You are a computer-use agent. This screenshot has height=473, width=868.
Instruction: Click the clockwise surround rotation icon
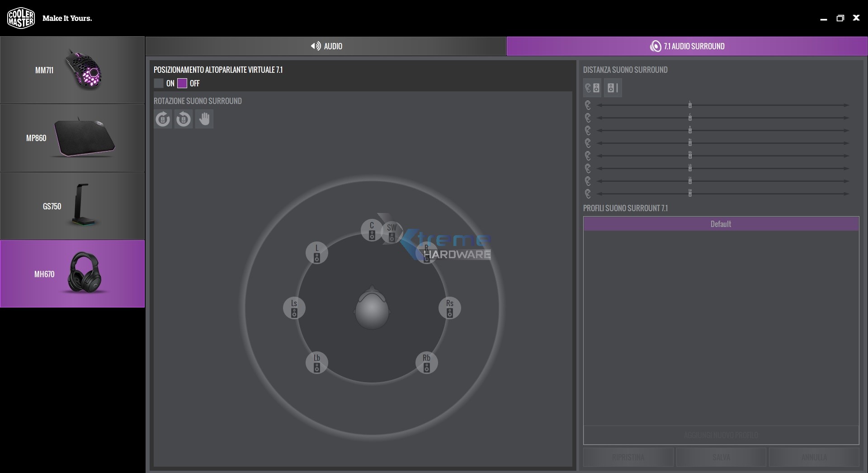tap(163, 119)
